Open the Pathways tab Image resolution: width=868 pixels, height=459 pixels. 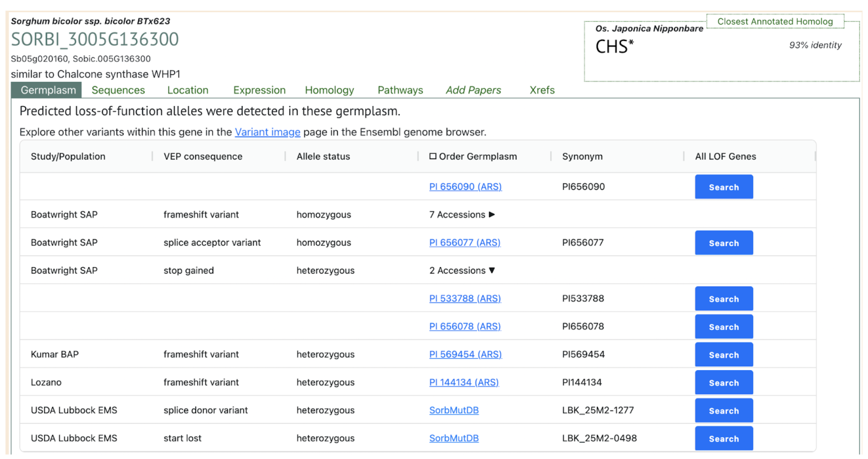tap(400, 90)
